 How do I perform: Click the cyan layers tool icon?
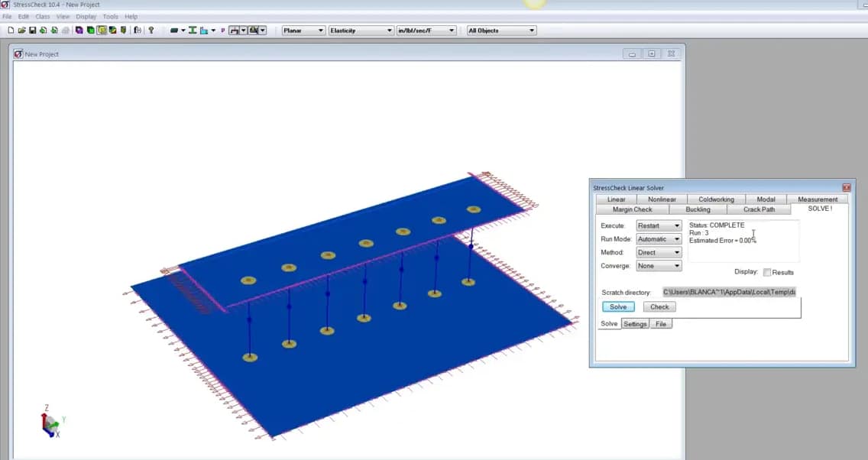point(204,30)
